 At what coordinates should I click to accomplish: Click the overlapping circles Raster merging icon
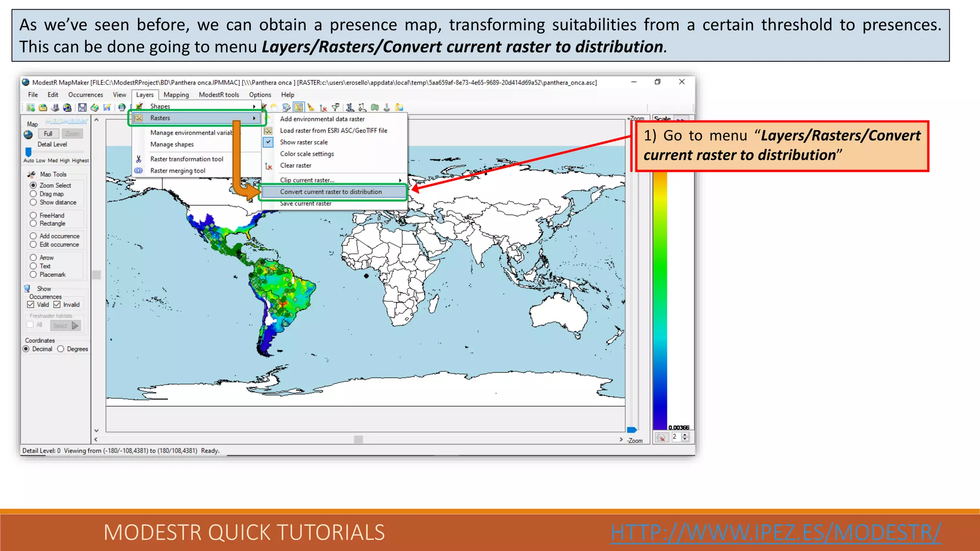[139, 171]
